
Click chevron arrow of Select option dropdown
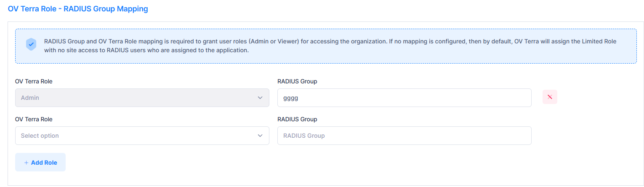pyautogui.click(x=260, y=136)
